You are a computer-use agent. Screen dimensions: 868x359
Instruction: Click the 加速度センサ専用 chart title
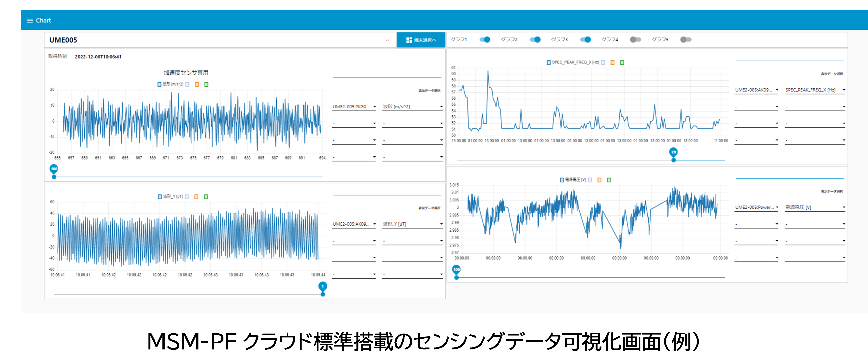[x=186, y=72]
